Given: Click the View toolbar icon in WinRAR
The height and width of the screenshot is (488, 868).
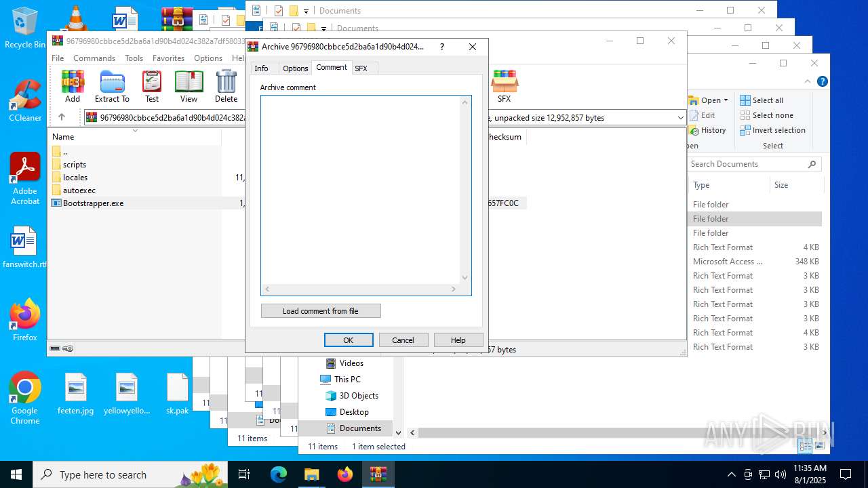Looking at the screenshot, I should tap(189, 86).
